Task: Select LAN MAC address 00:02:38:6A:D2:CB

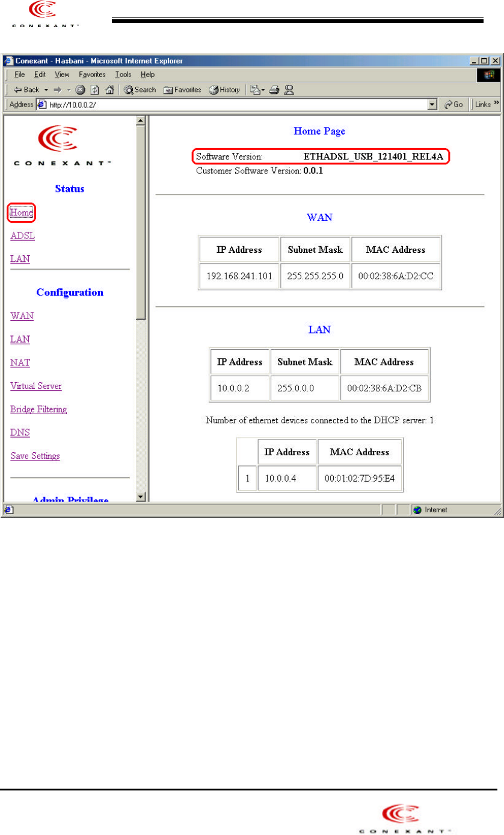Action: pos(384,388)
